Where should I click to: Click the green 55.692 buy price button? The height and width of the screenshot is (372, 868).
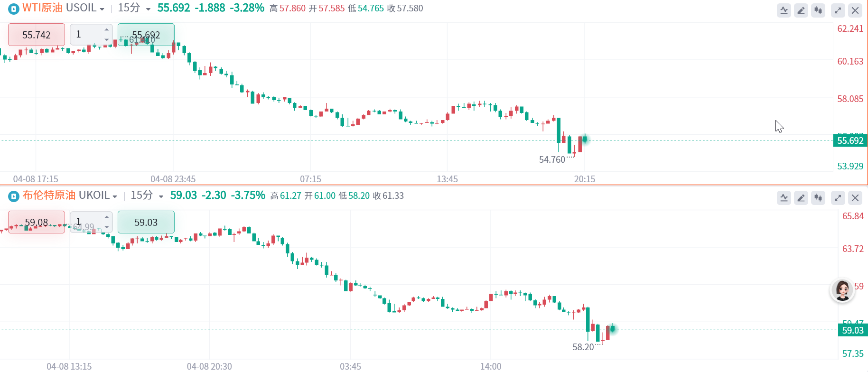(146, 35)
